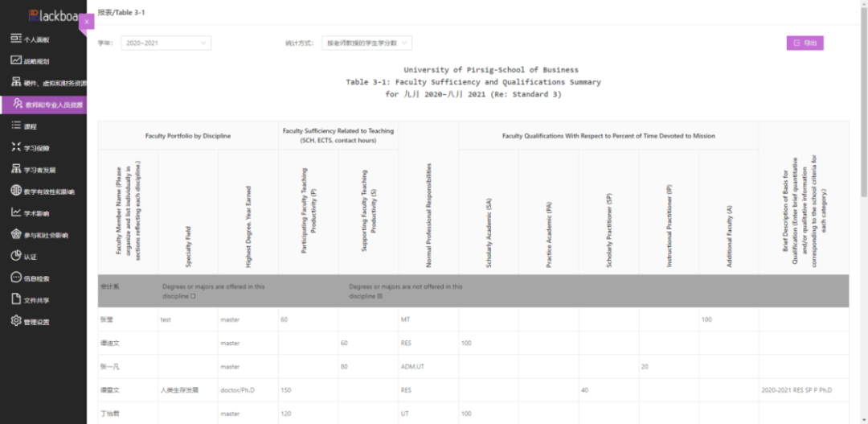Open 个人面板 dashboard icon in sidebar
868x424 pixels.
(x=16, y=39)
